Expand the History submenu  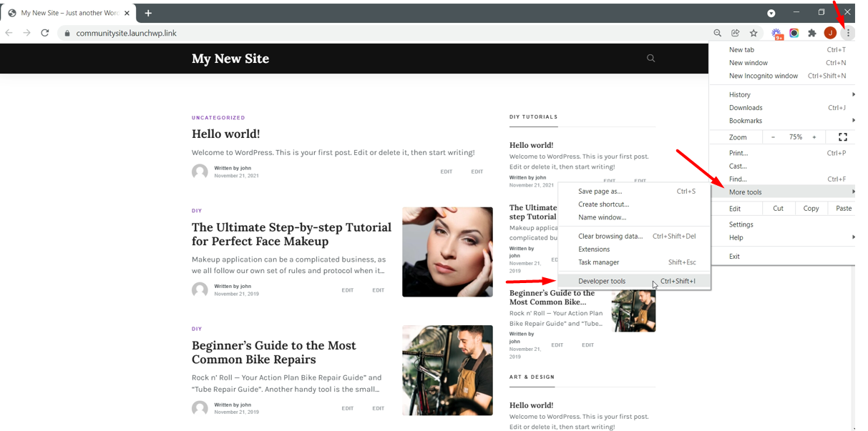click(781, 94)
